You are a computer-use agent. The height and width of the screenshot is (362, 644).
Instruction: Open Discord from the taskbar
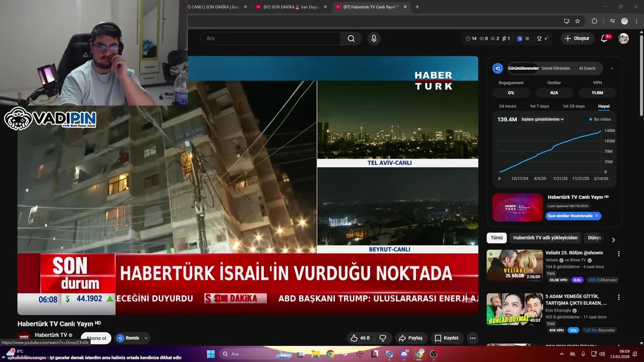tap(405, 354)
